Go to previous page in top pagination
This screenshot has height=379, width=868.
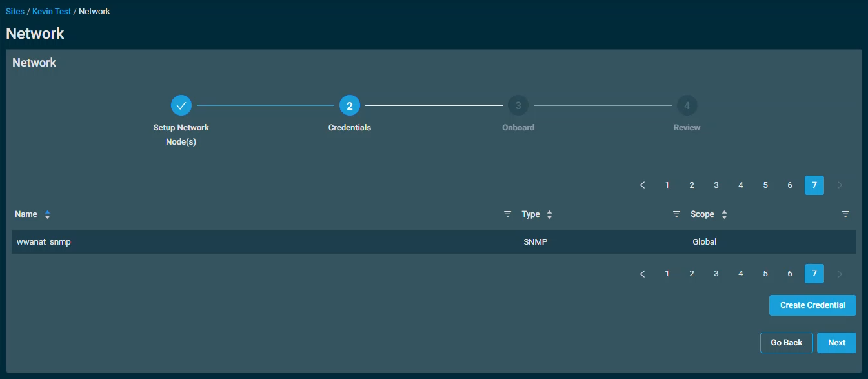coord(642,185)
